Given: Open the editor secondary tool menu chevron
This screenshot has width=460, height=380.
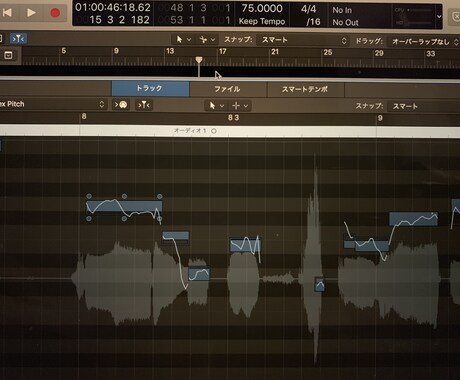Looking at the screenshot, I should (x=246, y=106).
